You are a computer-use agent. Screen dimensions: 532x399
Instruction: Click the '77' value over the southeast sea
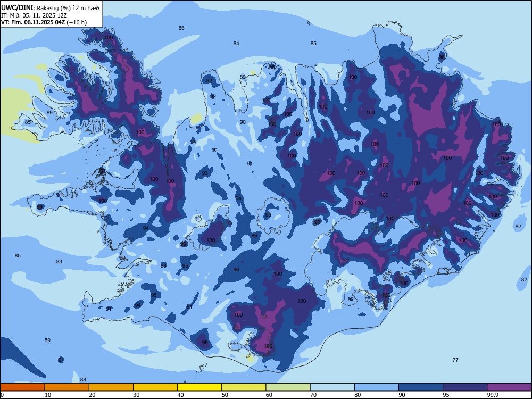[455, 360]
